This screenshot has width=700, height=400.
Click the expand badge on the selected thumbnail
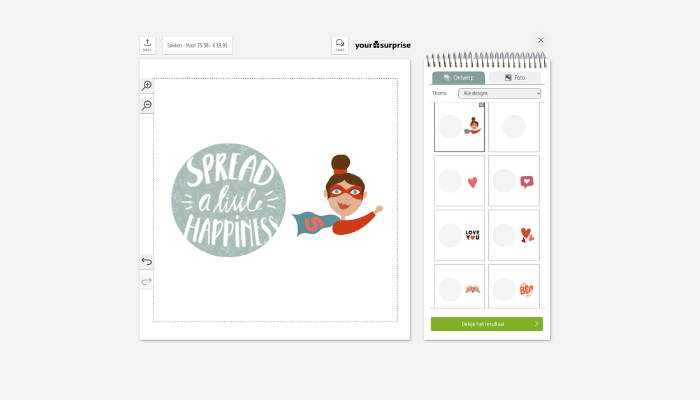pos(482,105)
